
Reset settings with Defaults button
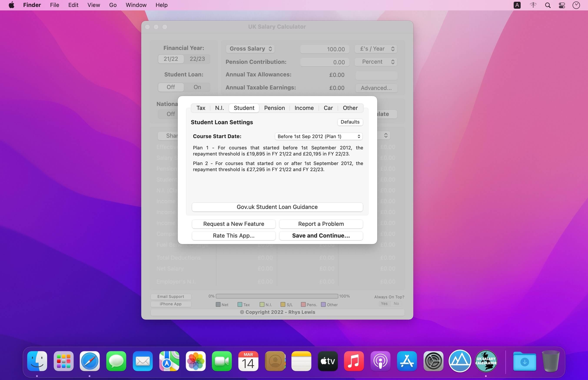[x=350, y=122]
